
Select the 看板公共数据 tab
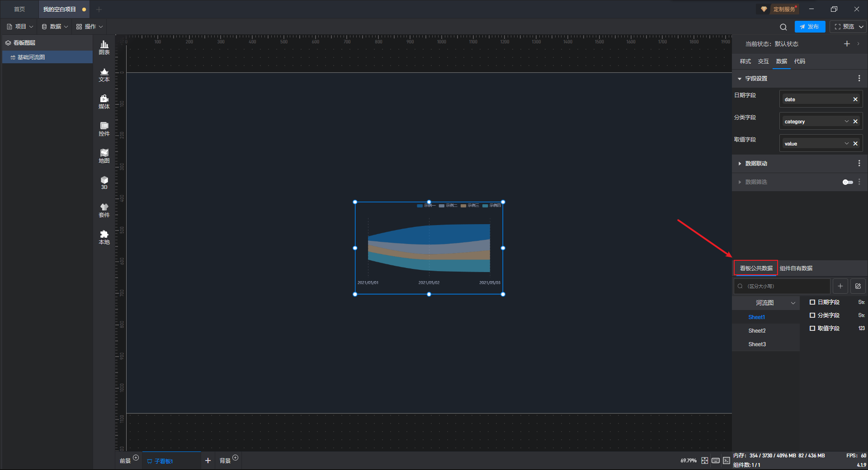pyautogui.click(x=756, y=268)
